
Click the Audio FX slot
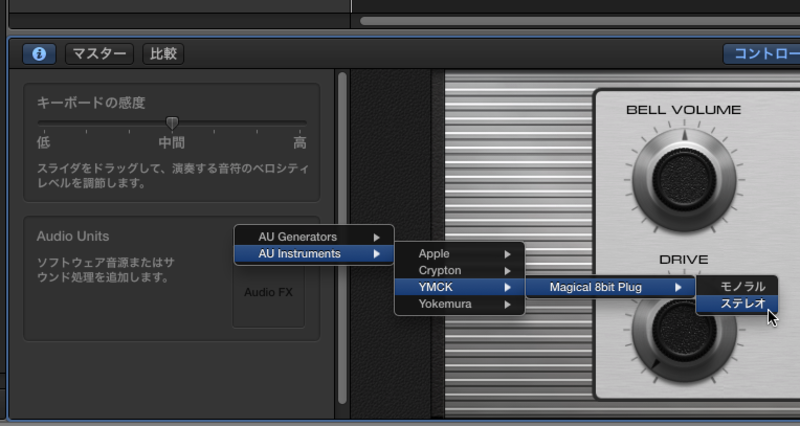tap(268, 292)
